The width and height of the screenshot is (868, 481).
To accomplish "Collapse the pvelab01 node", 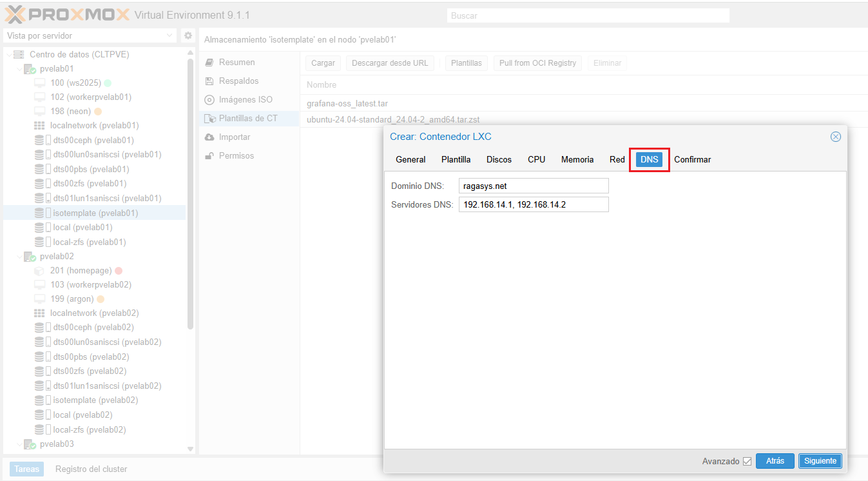I will [x=19, y=68].
